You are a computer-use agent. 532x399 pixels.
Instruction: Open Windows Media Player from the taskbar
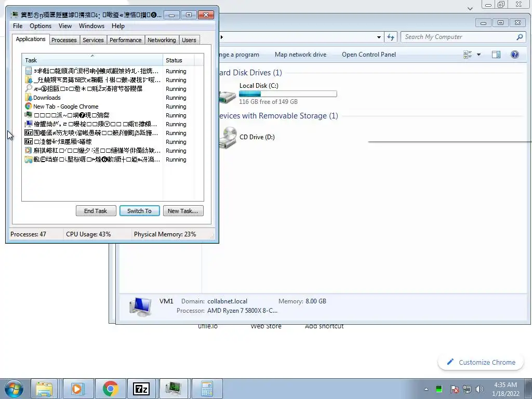click(77, 389)
